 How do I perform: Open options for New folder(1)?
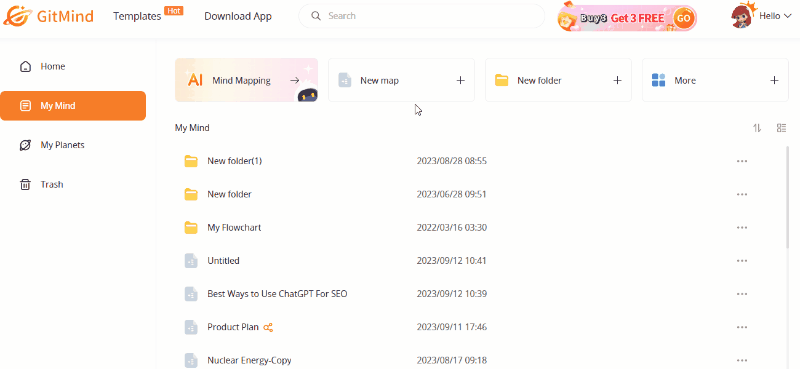click(742, 161)
